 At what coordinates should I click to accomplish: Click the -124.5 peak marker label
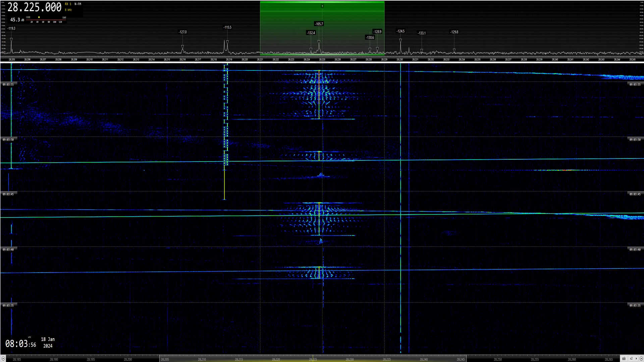(400, 31)
